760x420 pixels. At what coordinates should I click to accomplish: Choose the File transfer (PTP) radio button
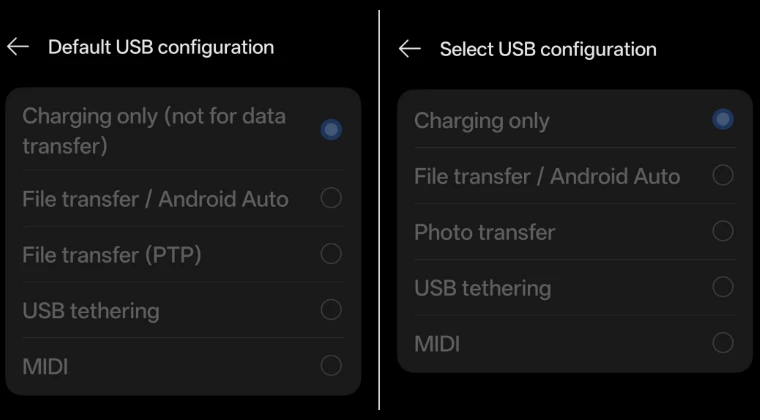[x=331, y=254]
